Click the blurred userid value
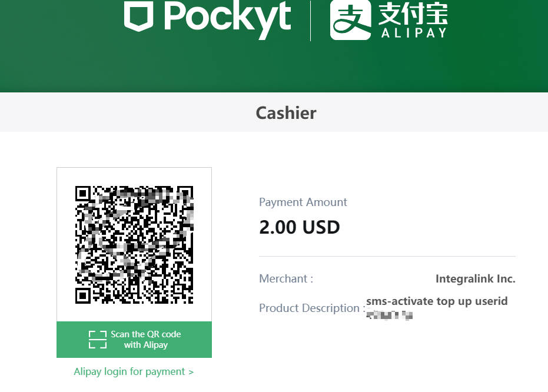Image resolution: width=548 pixels, height=392 pixels. click(x=389, y=315)
